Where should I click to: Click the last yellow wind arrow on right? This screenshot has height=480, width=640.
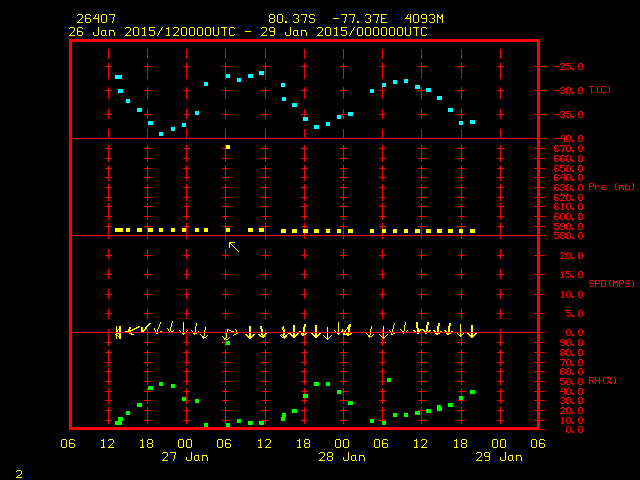click(472, 331)
